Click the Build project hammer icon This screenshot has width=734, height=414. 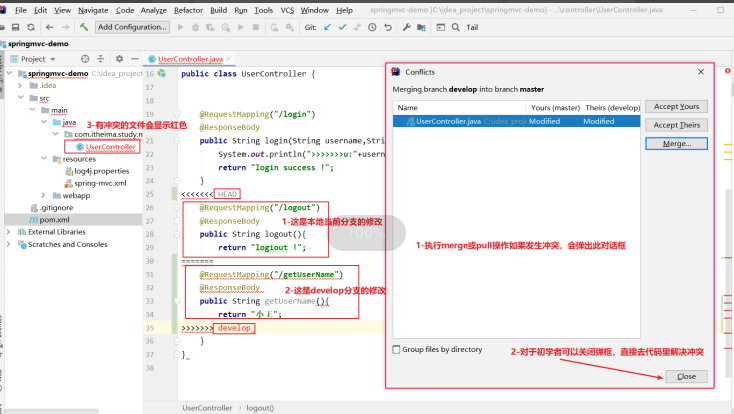85,27
